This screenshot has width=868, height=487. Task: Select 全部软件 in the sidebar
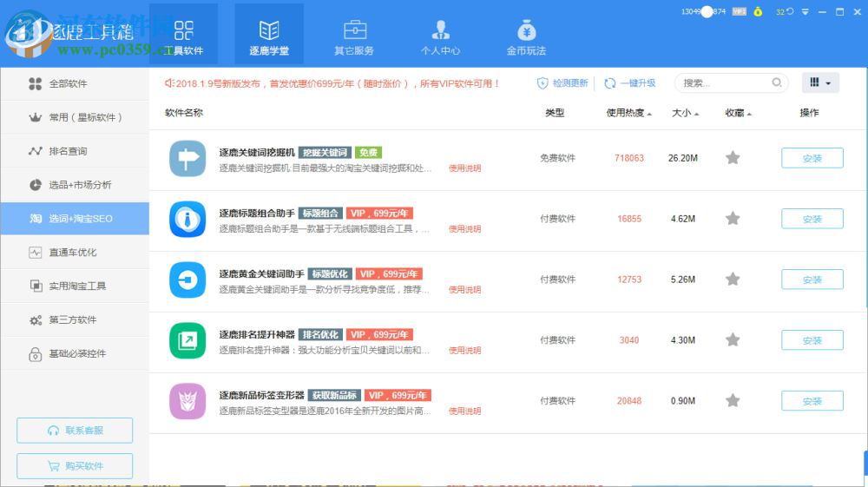[x=75, y=83]
